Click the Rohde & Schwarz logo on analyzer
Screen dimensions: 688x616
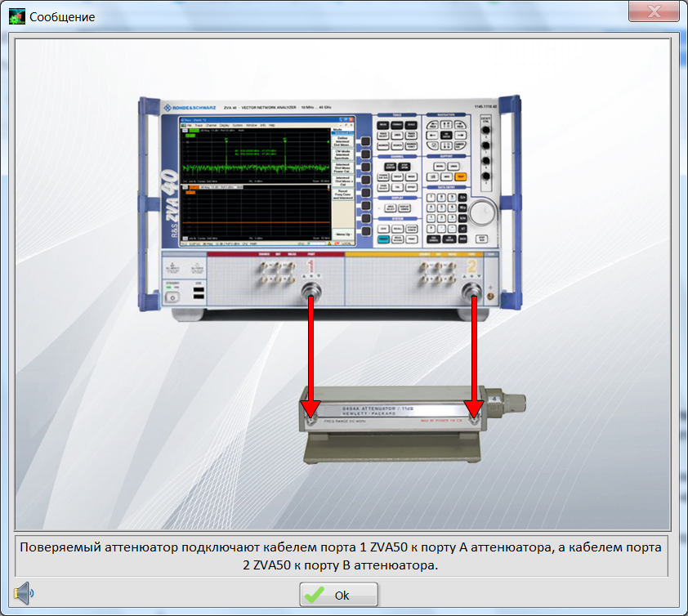(190, 108)
